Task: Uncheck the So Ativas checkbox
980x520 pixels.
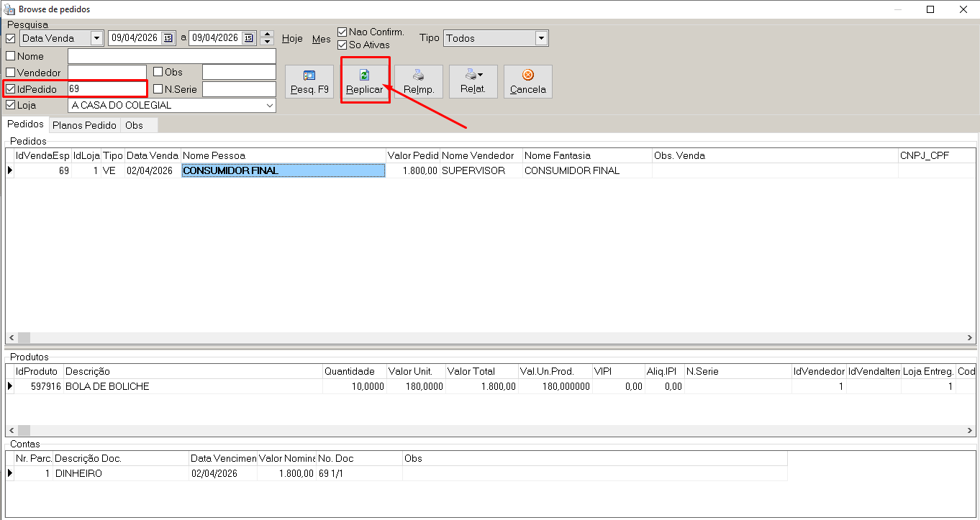Action: click(342, 45)
